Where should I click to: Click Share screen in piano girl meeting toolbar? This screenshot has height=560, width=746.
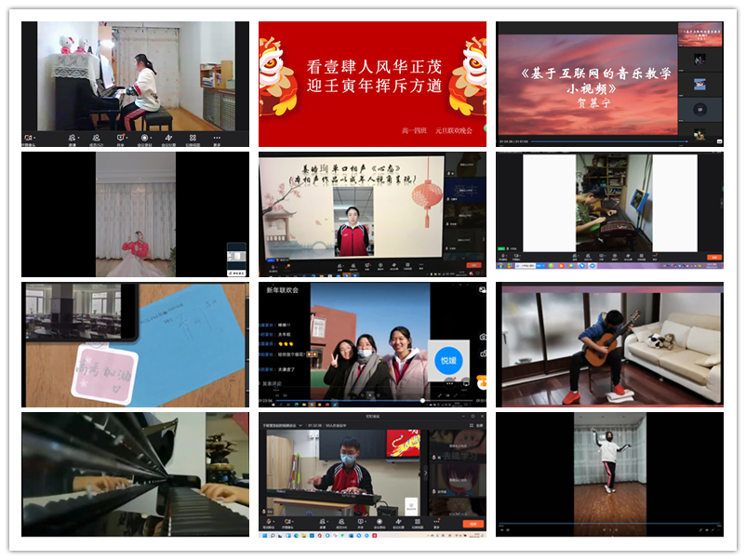pos(121,139)
